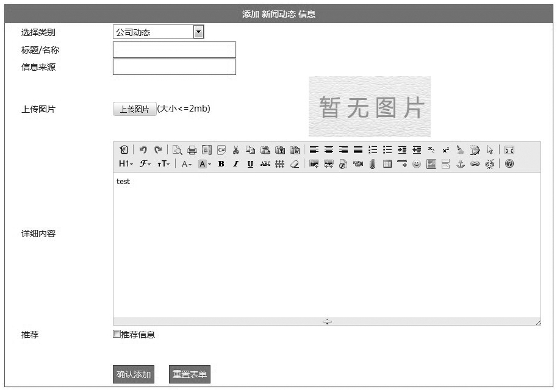Attach a file with the paperclip icon
This screenshot has width=557, height=392.
(373, 163)
